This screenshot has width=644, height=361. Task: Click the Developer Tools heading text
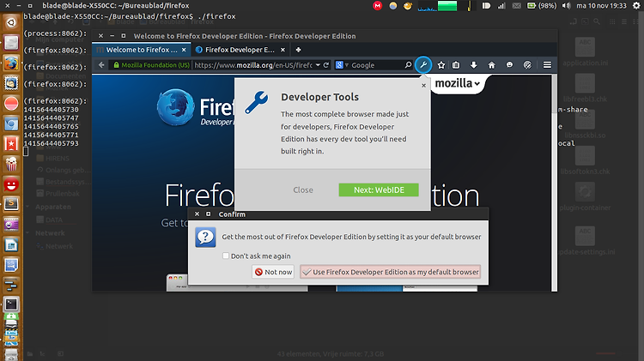319,97
